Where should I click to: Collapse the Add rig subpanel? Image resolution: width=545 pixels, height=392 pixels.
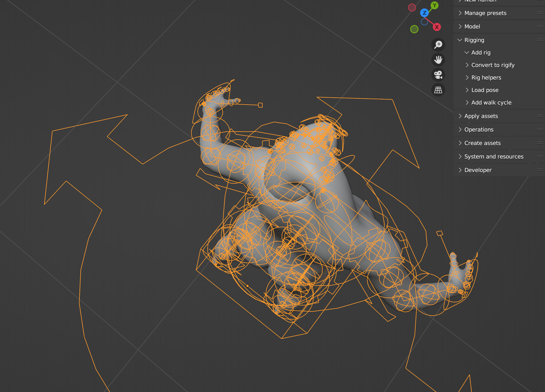pyautogui.click(x=480, y=52)
